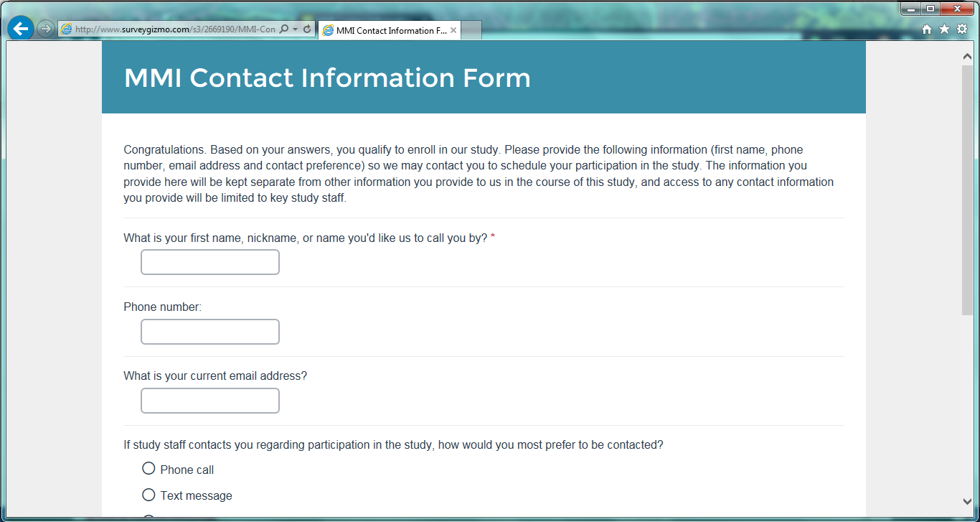Click the current email address field
This screenshot has width=980, height=522.
(210, 401)
